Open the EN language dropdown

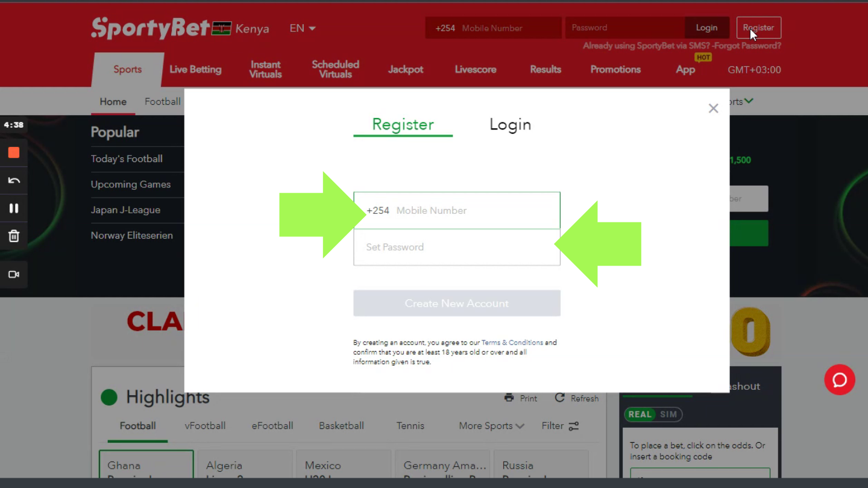click(x=303, y=28)
